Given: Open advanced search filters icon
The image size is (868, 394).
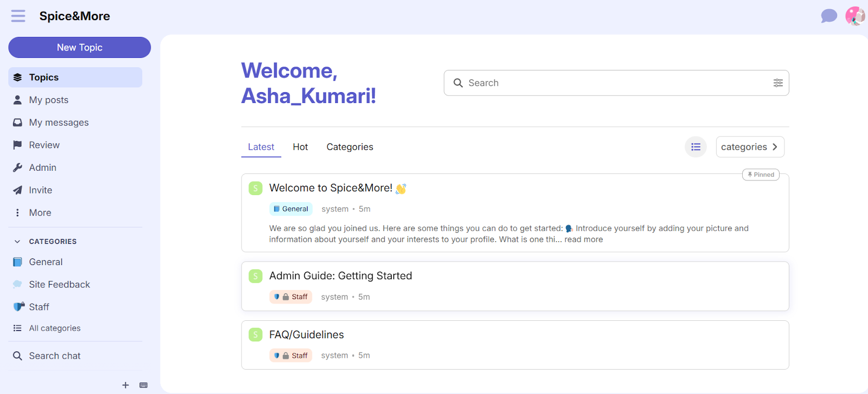Looking at the screenshot, I should tap(778, 83).
